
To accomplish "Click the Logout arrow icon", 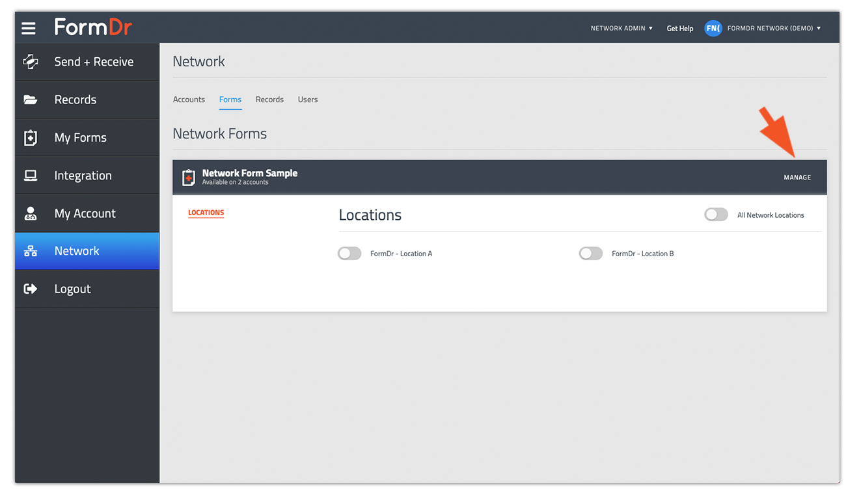I will coord(31,289).
